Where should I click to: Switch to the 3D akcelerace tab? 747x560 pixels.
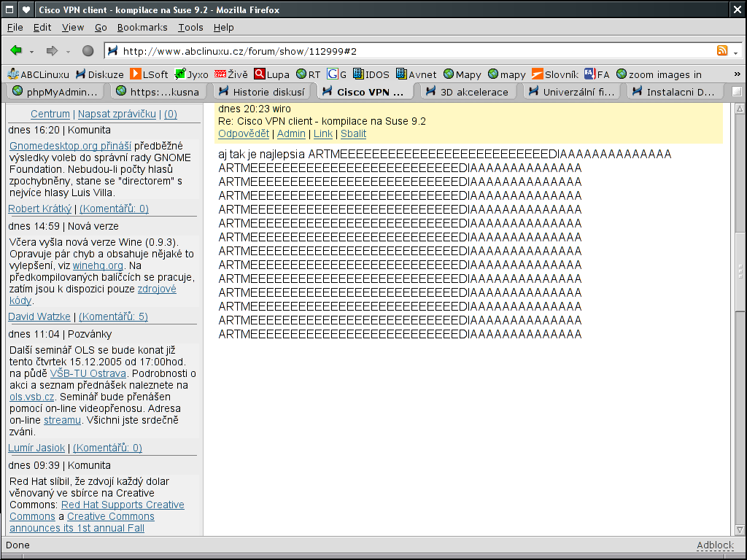(469, 92)
